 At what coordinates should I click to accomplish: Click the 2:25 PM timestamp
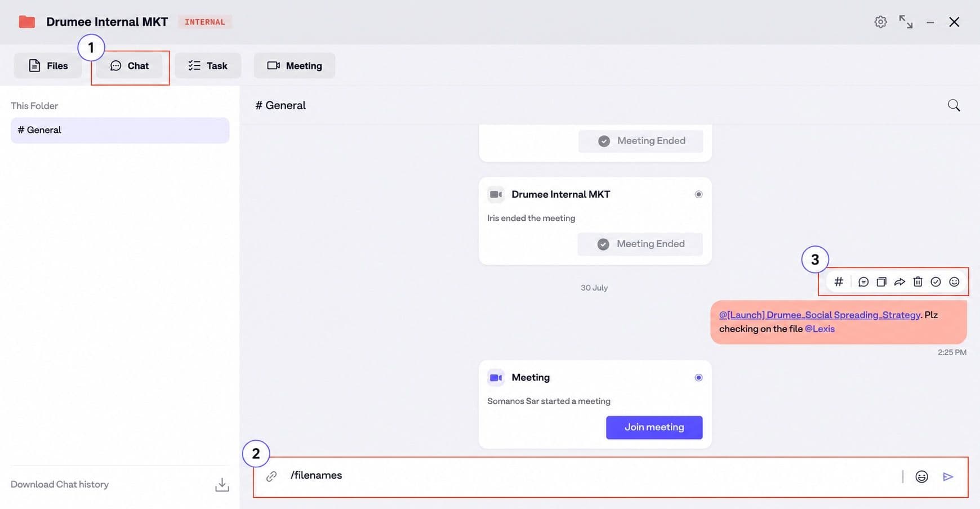pyautogui.click(x=952, y=352)
